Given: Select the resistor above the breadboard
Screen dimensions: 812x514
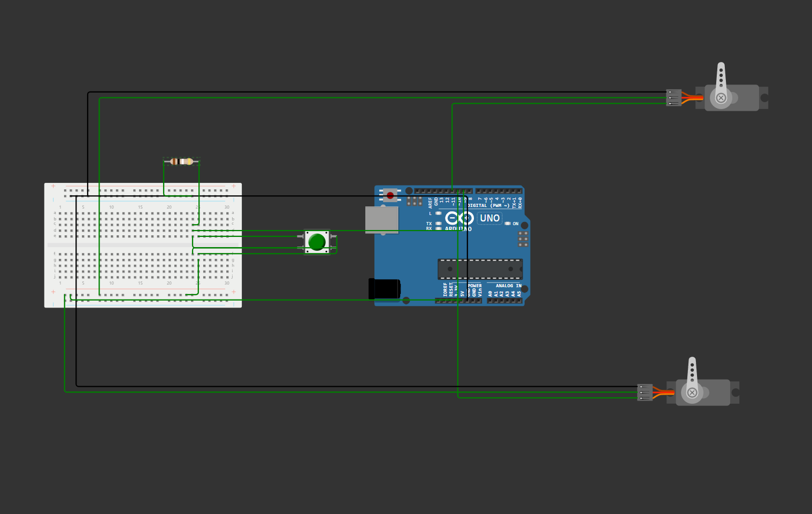Looking at the screenshot, I should [181, 162].
